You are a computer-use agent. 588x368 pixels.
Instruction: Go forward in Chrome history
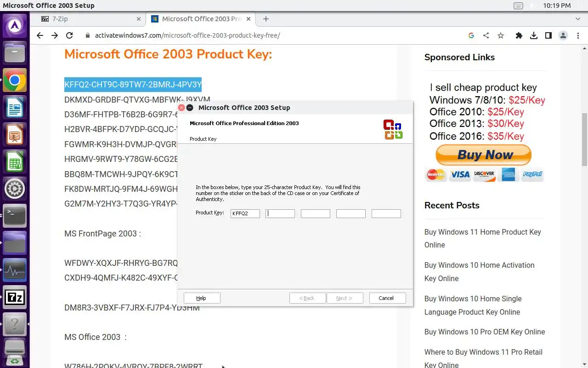coord(55,35)
